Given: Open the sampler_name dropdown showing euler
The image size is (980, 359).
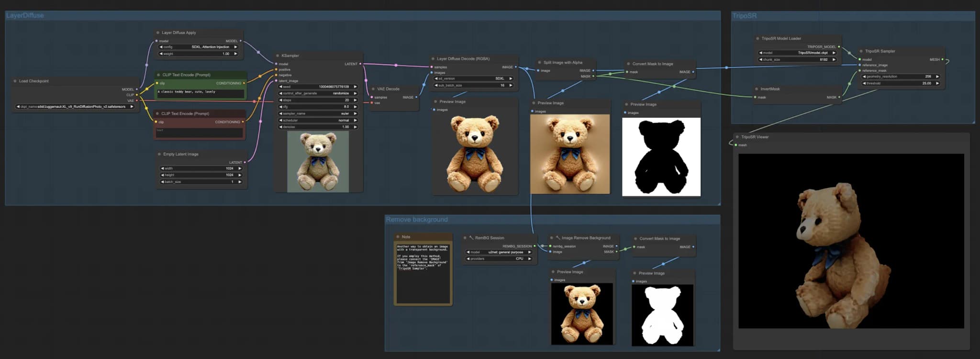Looking at the screenshot, I should 318,113.
